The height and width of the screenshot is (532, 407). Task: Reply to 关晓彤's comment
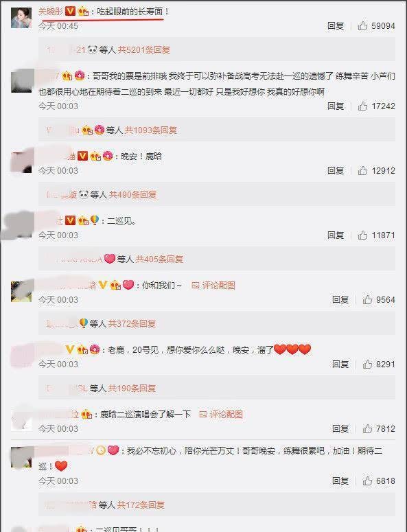(336, 26)
